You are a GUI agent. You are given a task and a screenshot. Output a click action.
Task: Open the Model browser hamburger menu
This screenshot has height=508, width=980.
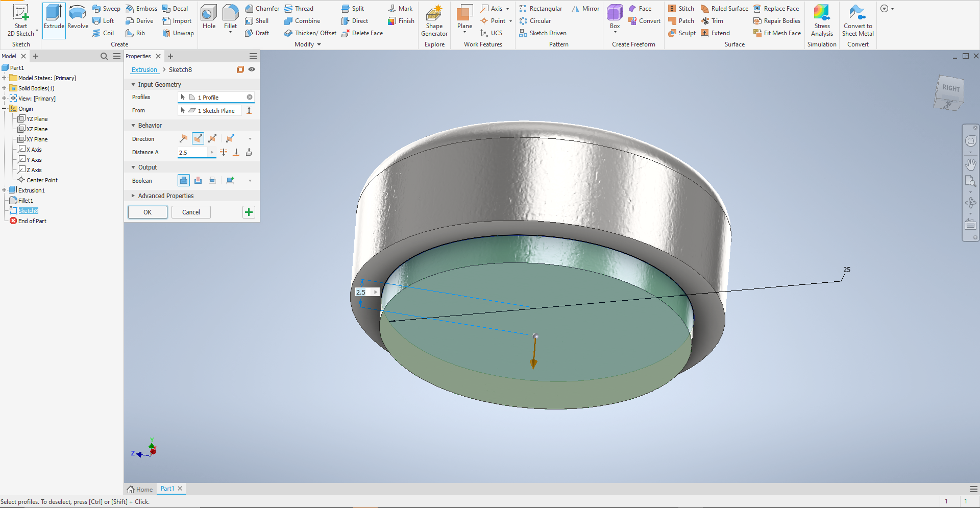click(x=117, y=56)
